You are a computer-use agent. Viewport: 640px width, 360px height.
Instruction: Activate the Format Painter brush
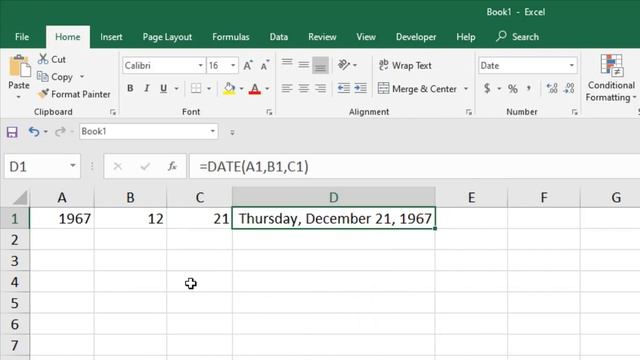pyautogui.click(x=43, y=94)
